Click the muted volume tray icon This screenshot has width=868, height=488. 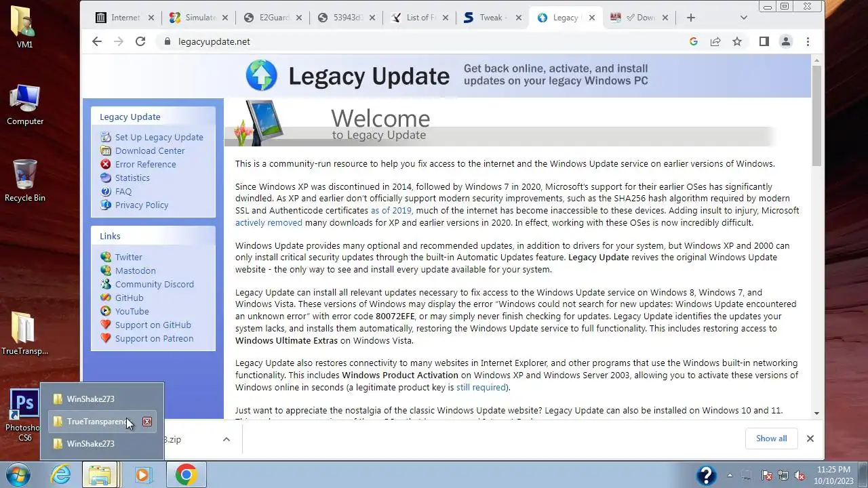(800, 475)
